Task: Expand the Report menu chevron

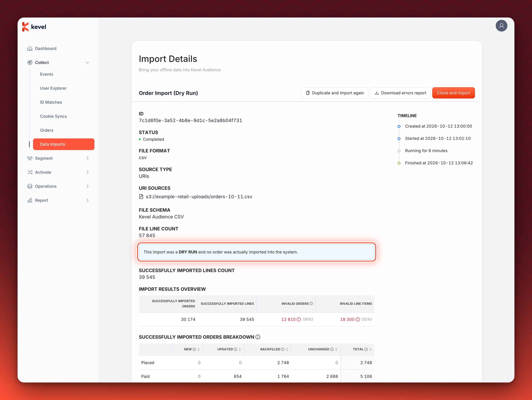Action: [x=87, y=200]
